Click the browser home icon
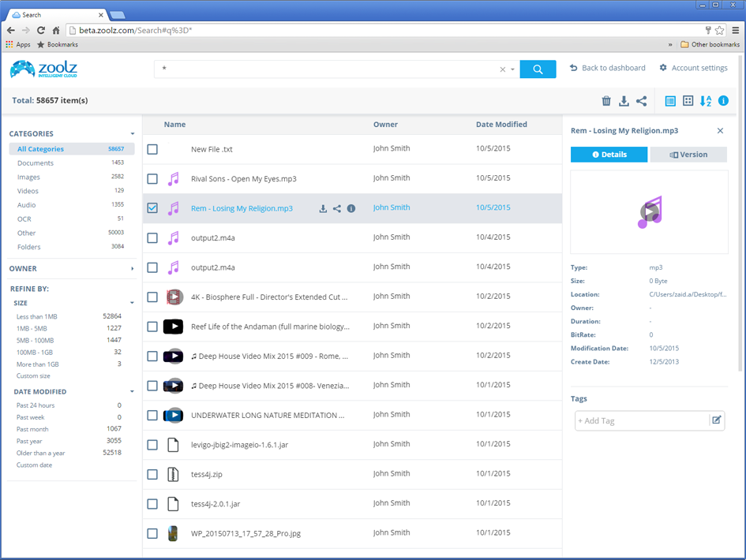746x560 pixels. coord(56,31)
